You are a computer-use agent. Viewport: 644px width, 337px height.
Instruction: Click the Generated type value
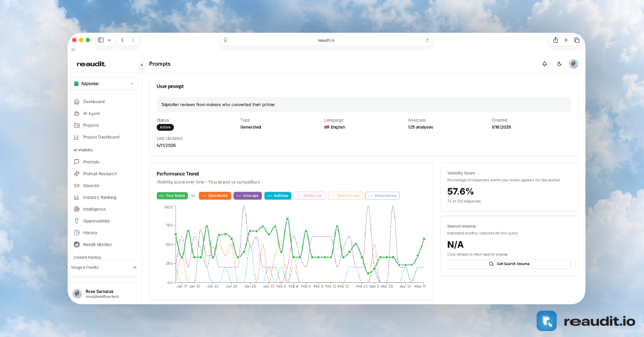pos(251,127)
